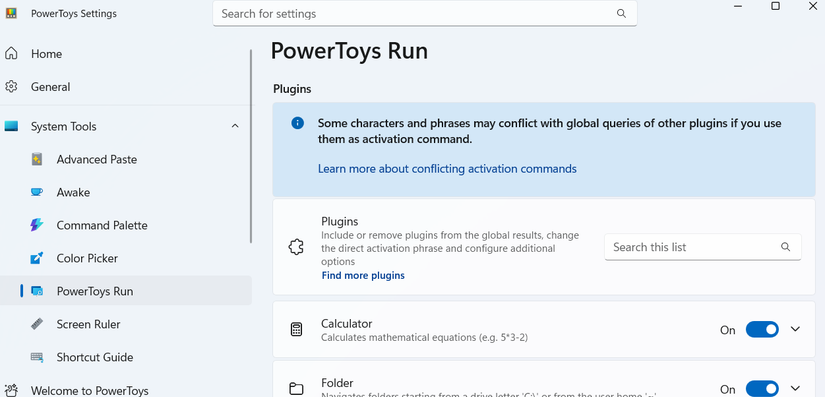Minimize the PowerToys Settings window
The height and width of the screenshot is (397, 825).
[738, 6]
